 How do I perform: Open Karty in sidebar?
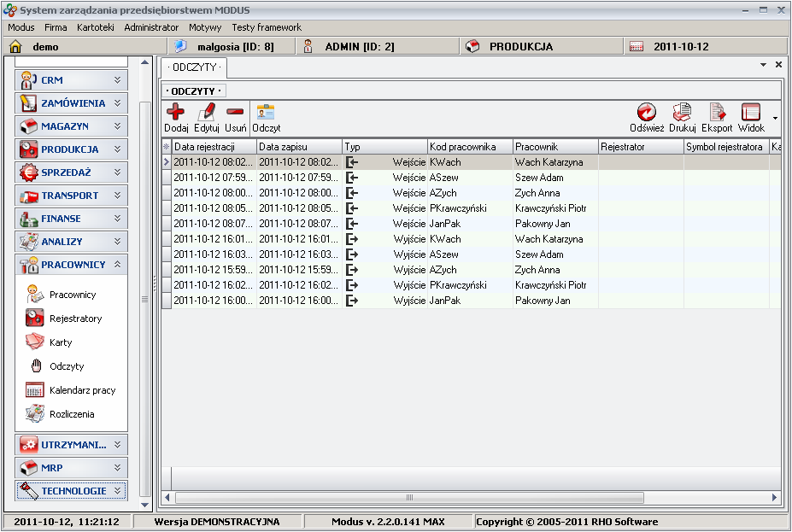[x=61, y=342]
